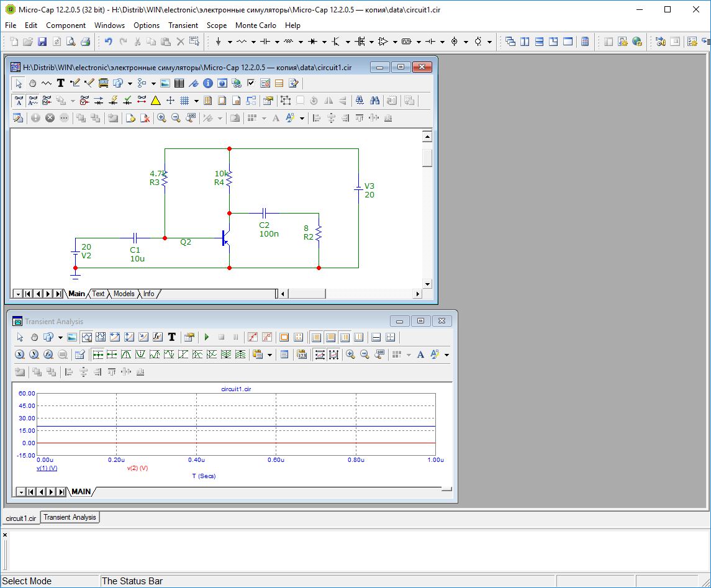Image resolution: width=711 pixels, height=588 pixels.
Task: Click zoom-in magnifier in schematic toolbar
Action: [161, 118]
